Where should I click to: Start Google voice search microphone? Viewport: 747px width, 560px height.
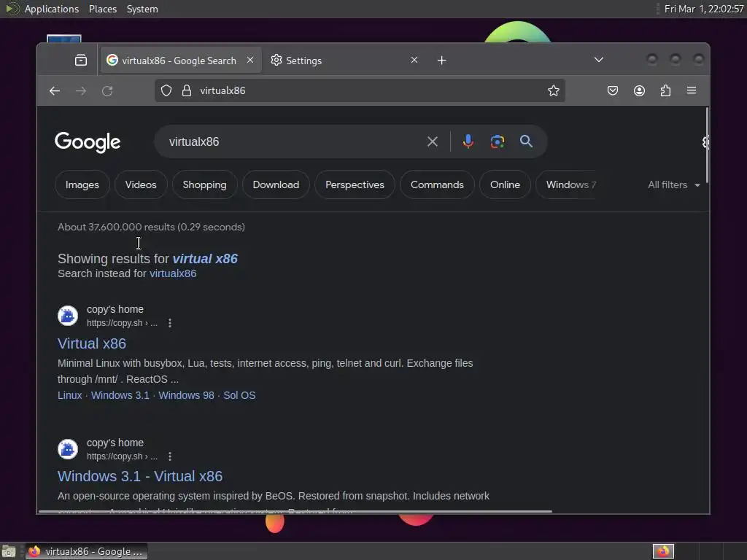coord(468,141)
